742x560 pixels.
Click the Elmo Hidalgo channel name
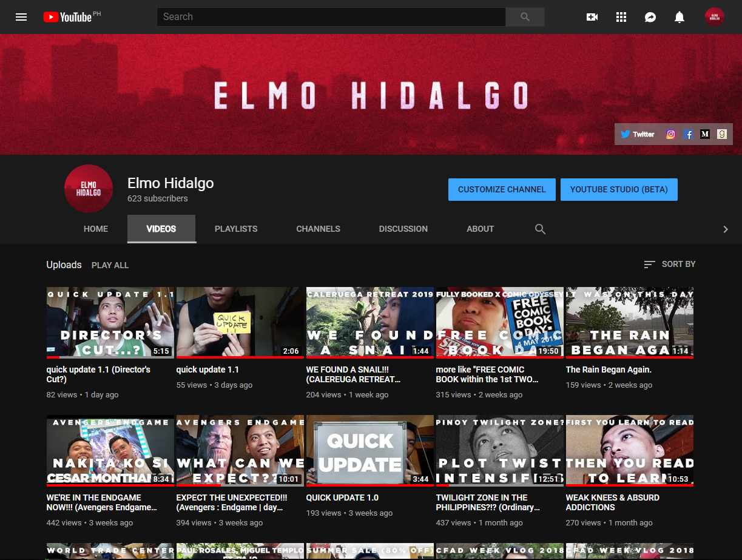pyautogui.click(x=170, y=183)
